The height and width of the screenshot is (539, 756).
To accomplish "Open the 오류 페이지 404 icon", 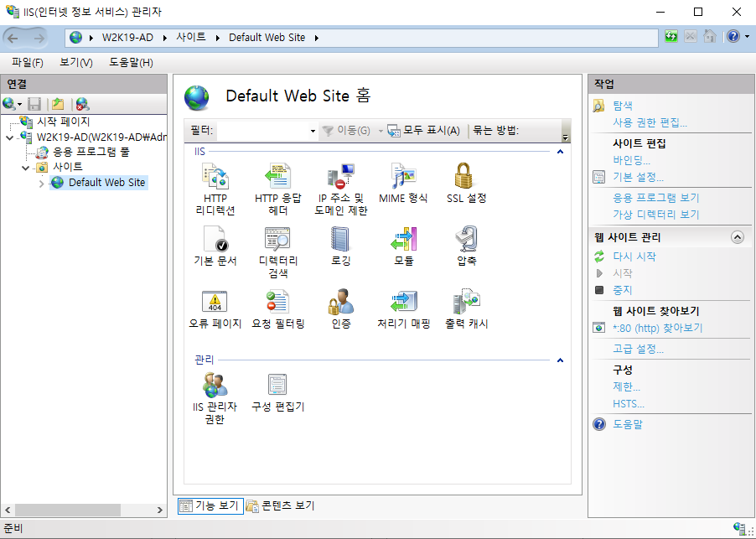I will [215, 302].
